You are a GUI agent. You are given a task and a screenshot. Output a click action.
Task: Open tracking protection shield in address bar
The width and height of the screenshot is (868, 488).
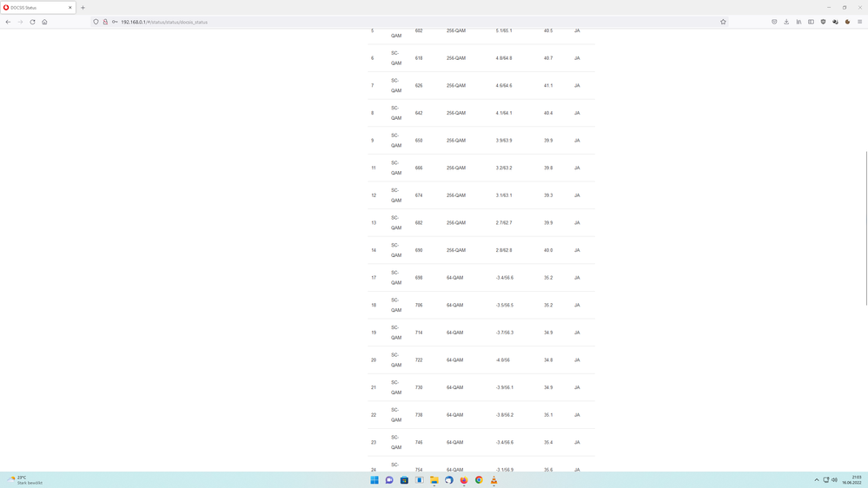coord(96,22)
